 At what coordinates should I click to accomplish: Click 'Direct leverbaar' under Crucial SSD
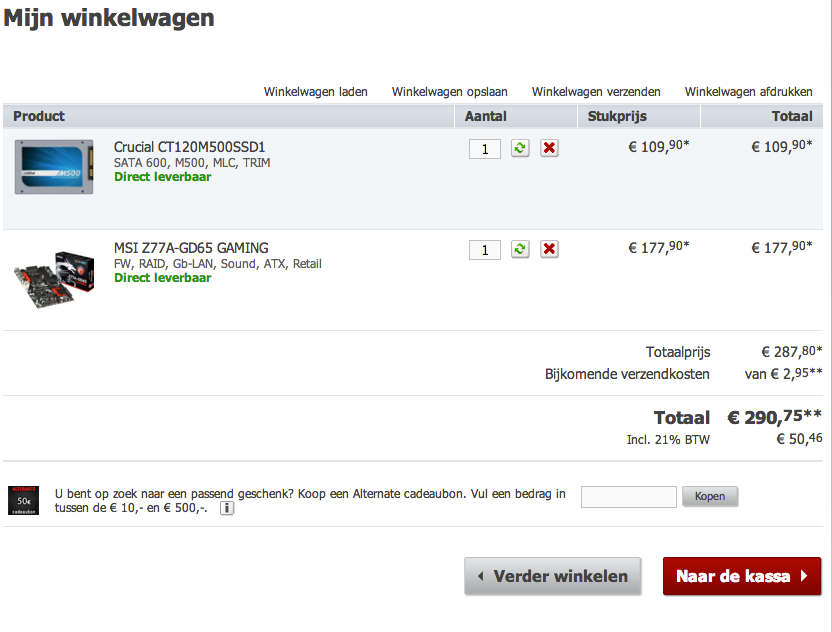pyautogui.click(x=162, y=177)
